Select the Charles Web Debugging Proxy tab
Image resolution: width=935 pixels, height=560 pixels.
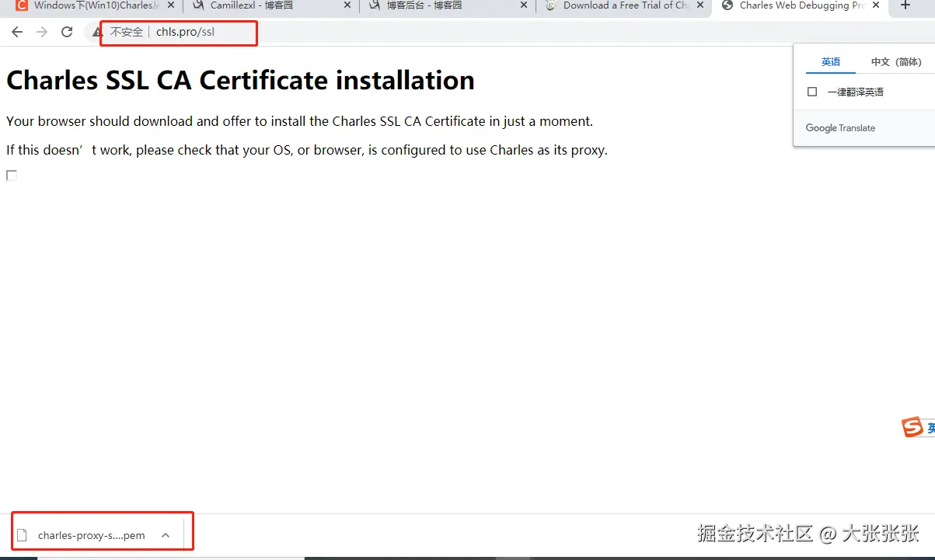pyautogui.click(x=801, y=5)
